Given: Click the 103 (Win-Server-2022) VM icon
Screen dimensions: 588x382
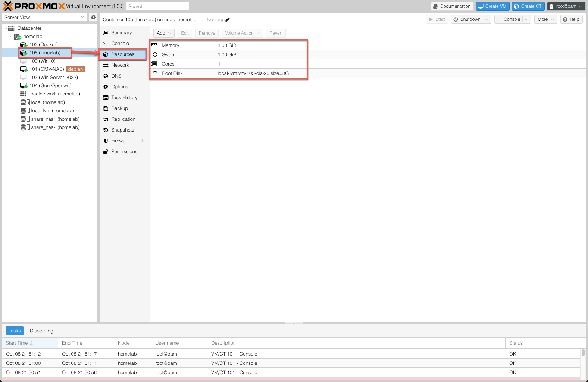Looking at the screenshot, I should coord(23,78).
